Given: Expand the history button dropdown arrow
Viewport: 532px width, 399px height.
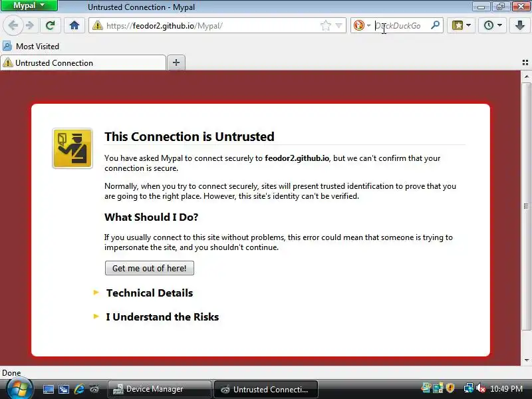Looking at the screenshot, I should pyautogui.click(x=499, y=25).
